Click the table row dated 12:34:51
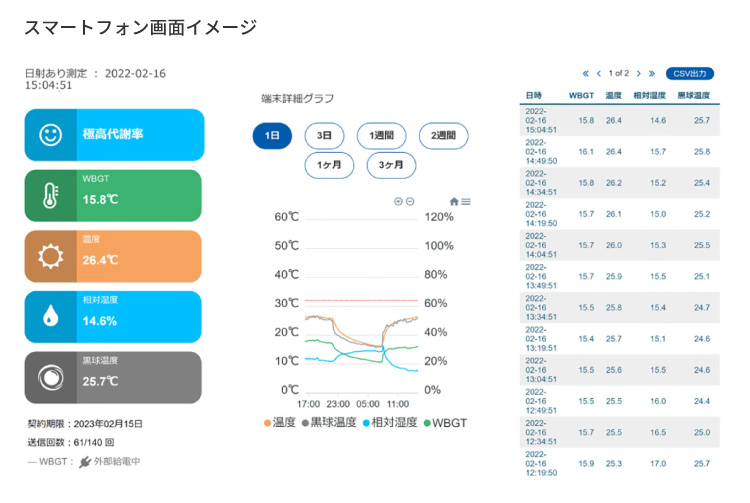750x503 pixels. pos(620,432)
